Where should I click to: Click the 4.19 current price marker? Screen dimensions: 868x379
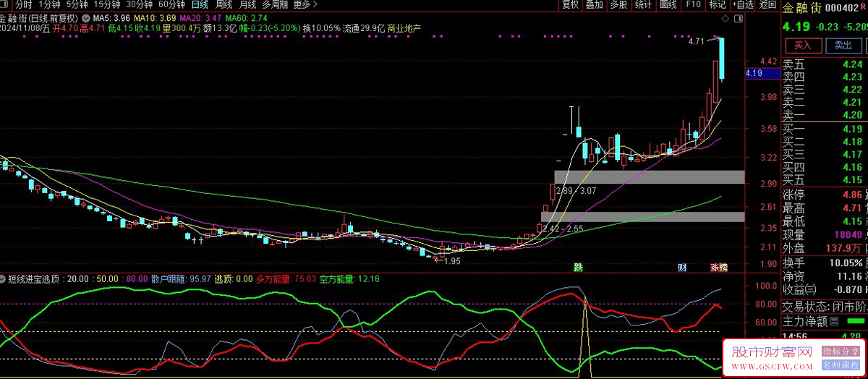tap(754, 73)
